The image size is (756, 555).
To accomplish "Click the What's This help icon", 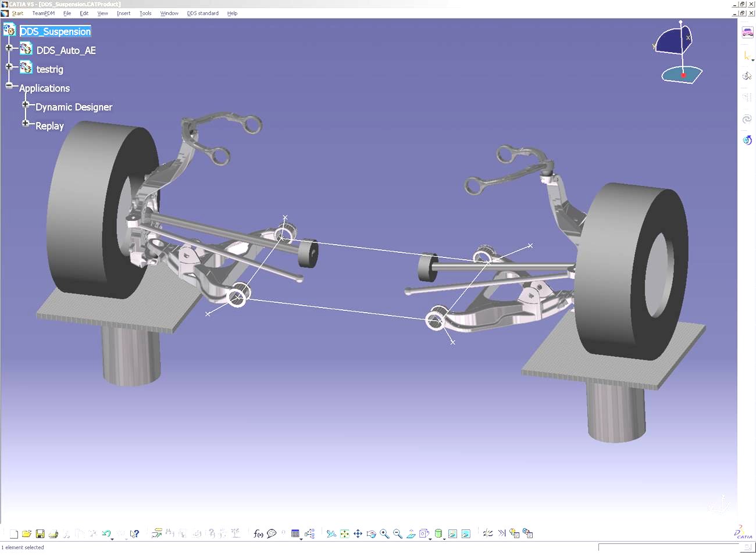I will point(134,533).
